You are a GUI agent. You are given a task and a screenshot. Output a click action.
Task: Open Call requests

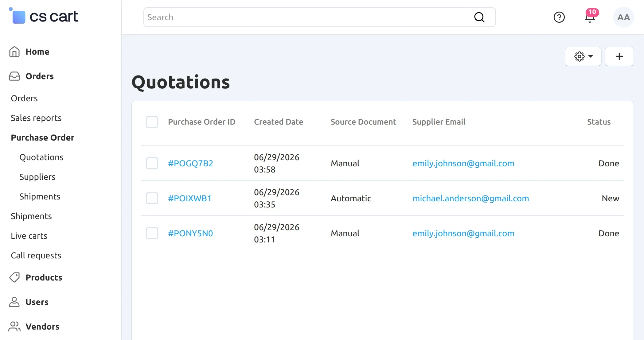(x=36, y=255)
